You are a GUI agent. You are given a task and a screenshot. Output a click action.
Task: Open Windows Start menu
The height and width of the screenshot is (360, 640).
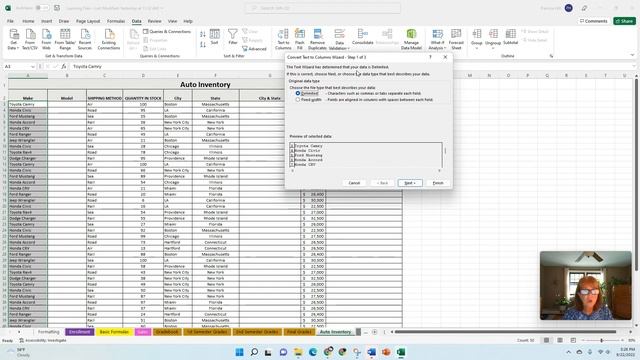240,352
